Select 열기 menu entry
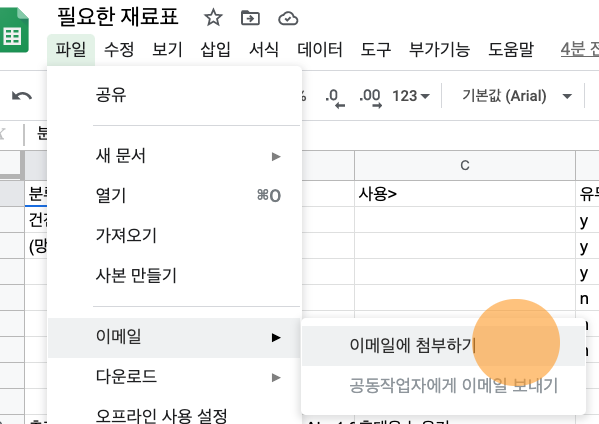Viewport: 599px width, 424px height. pyautogui.click(x=175, y=196)
